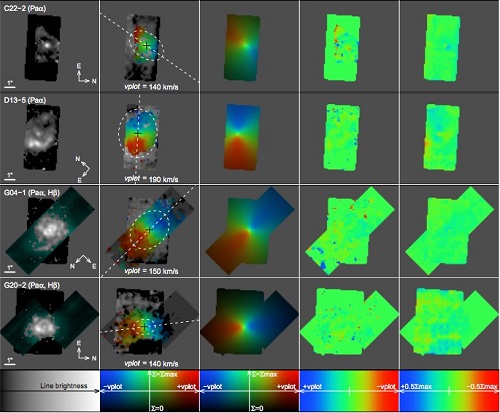Click the black cross on D13-5 velocity map
This screenshot has height=413, width=500.
[x=138, y=134]
